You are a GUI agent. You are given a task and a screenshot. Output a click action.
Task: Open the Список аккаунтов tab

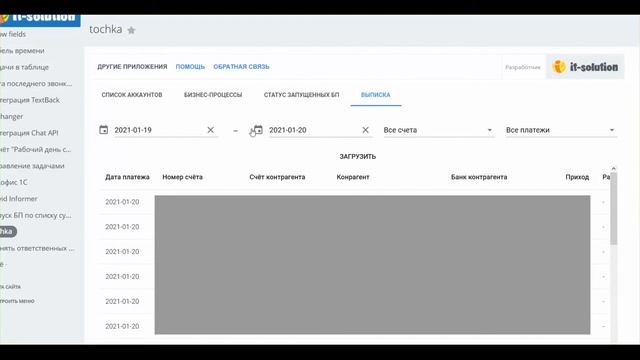point(132,95)
